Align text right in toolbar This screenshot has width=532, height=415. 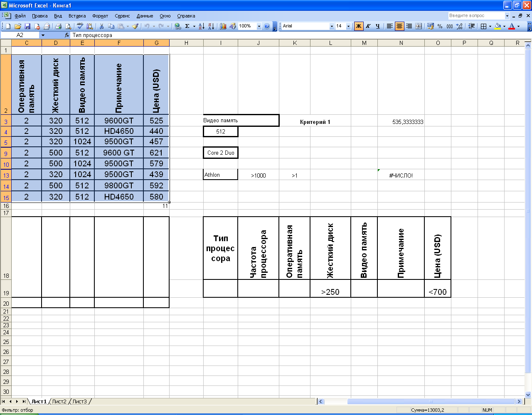[x=409, y=26]
